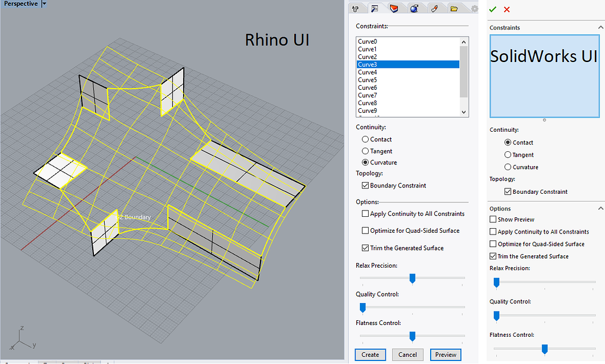Open the paintbrush panel tab icon
This screenshot has width=605, height=364.
click(434, 8)
